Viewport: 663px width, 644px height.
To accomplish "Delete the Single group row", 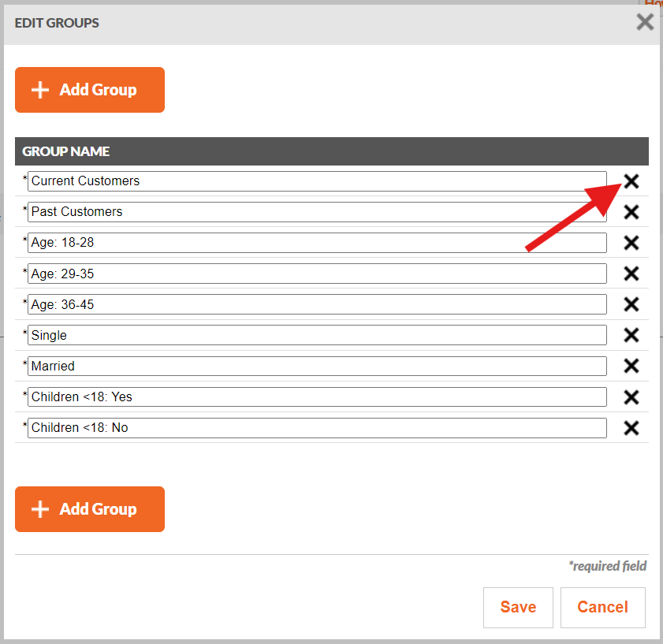I will point(631,335).
